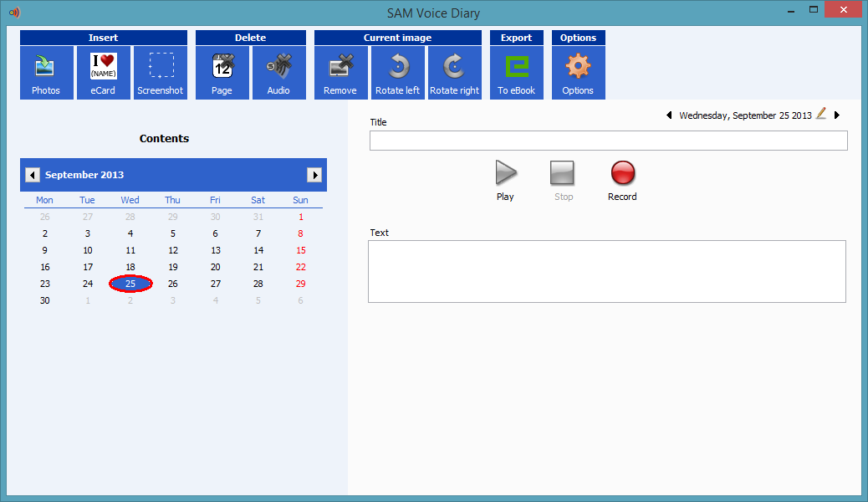Select September 27 in calendar
This screenshot has width=868, height=502.
pyautogui.click(x=216, y=284)
